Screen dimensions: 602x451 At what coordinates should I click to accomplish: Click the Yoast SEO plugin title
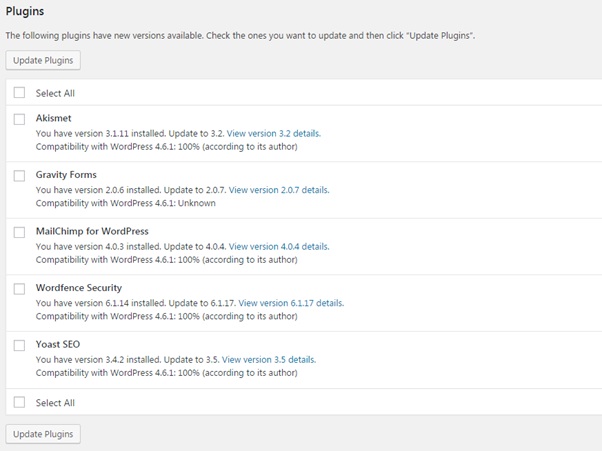coord(58,344)
